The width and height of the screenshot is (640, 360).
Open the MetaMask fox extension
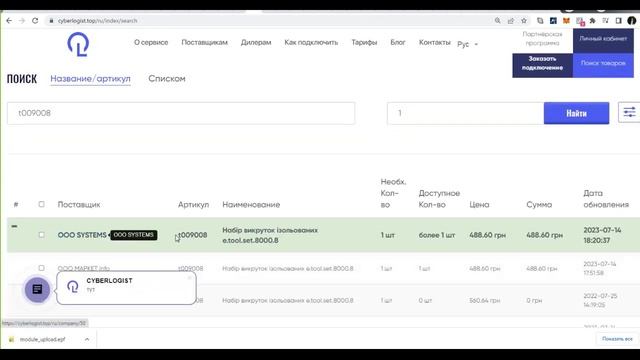coord(566,20)
